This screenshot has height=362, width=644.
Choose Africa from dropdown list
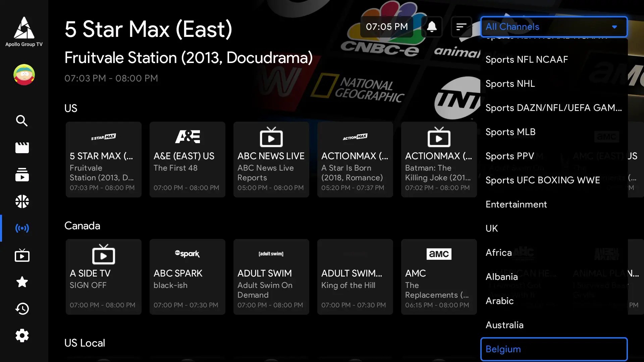(554, 252)
